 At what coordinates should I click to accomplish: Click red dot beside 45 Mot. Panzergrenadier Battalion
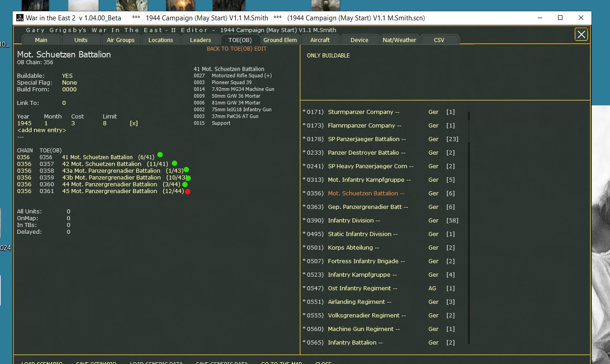(x=188, y=192)
